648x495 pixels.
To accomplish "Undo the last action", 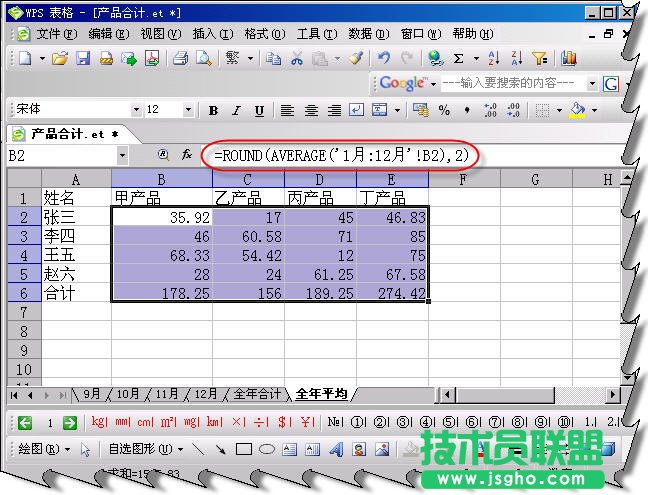I will (384, 58).
